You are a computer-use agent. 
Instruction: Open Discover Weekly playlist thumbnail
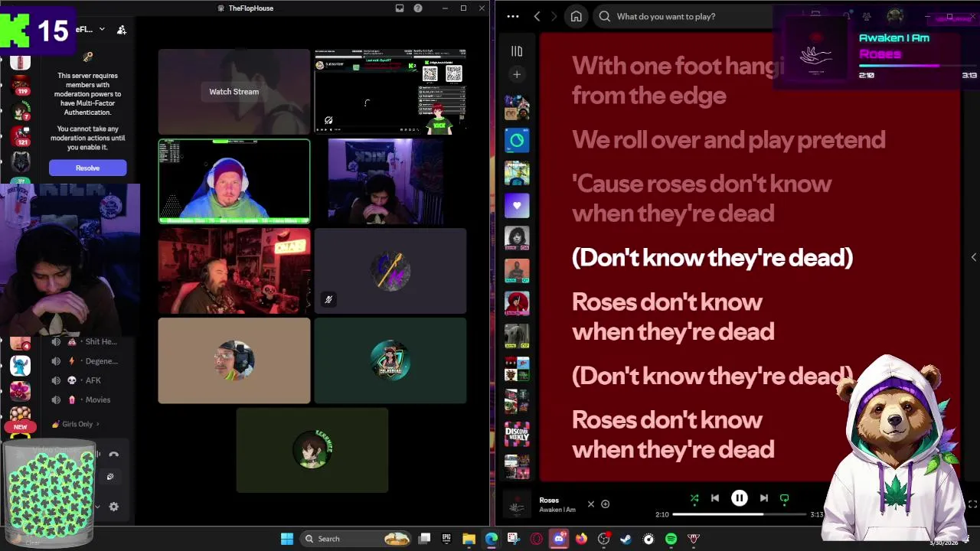click(x=517, y=433)
